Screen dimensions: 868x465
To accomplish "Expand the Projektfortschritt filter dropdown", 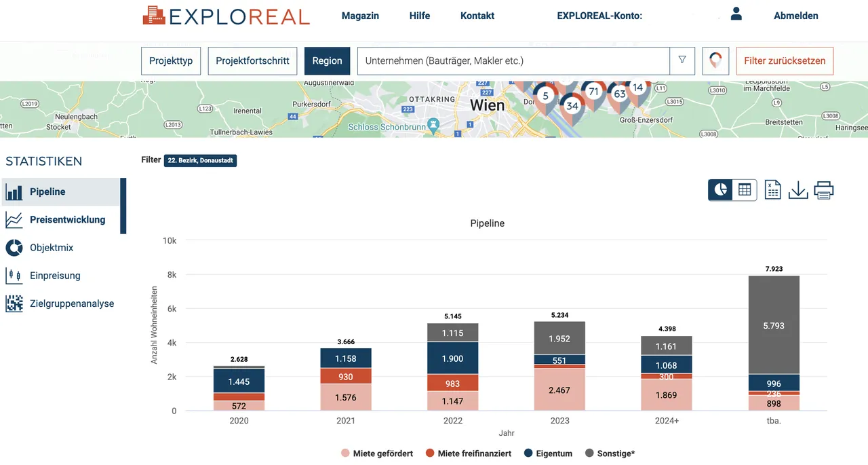I will (x=252, y=60).
